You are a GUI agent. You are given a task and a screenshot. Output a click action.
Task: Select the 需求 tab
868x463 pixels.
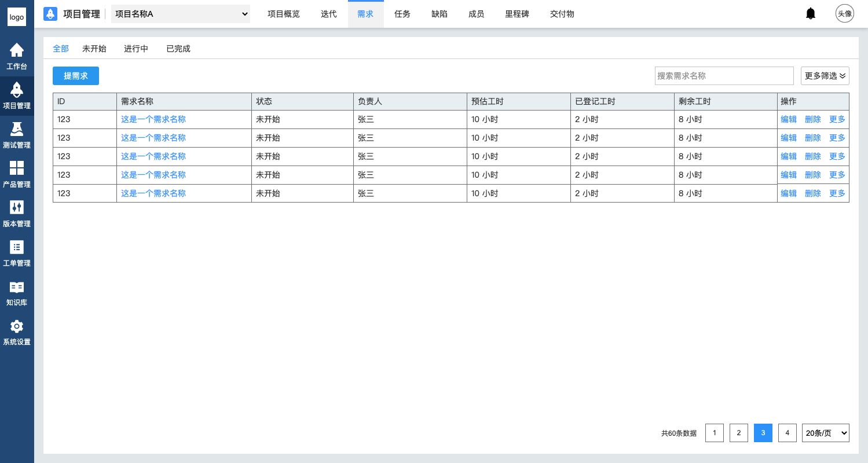(366, 14)
